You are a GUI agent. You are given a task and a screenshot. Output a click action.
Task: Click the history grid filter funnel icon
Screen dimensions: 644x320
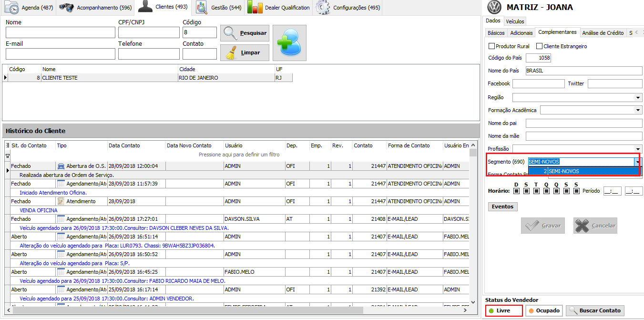pyautogui.click(x=7, y=155)
